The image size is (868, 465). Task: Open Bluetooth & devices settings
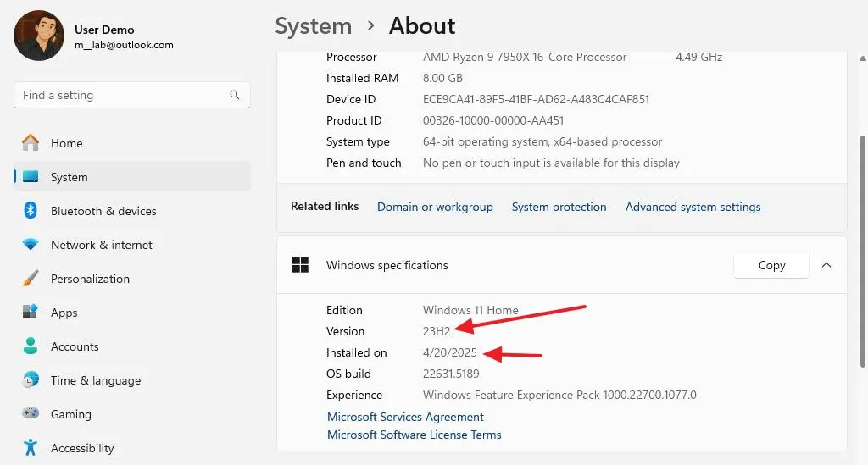click(131, 211)
